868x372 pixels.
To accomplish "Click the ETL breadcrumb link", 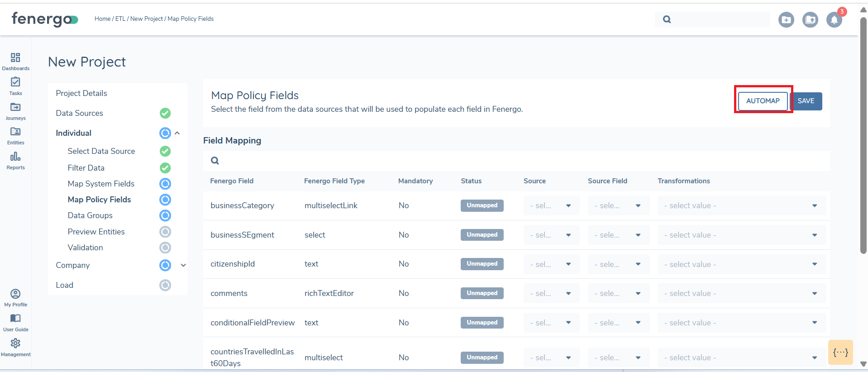I will [x=120, y=19].
